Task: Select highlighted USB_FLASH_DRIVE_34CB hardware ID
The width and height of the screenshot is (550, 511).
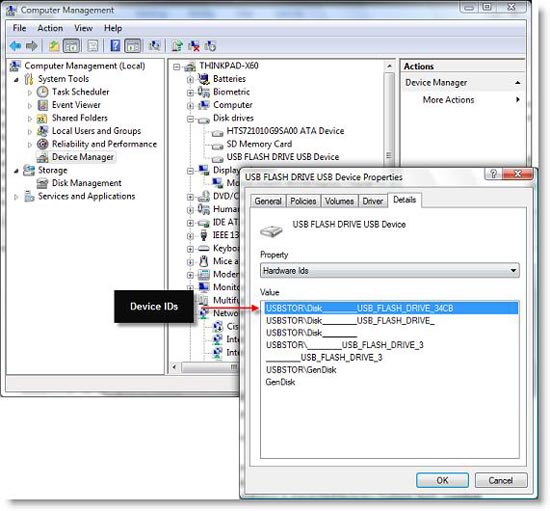Action: tap(390, 308)
